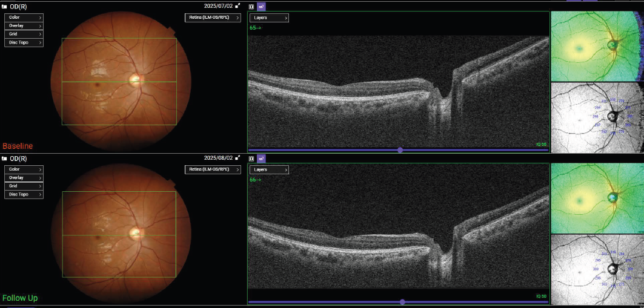644x308 pixels.
Task: Toggle the purple highlighted baseline scan icon
Action: tap(261, 6)
